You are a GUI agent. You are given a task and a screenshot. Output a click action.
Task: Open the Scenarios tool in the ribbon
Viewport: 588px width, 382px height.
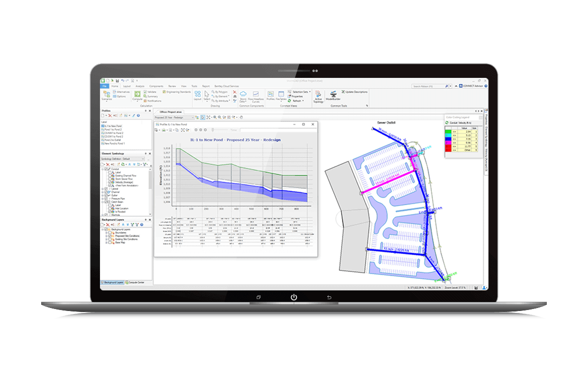106,95
